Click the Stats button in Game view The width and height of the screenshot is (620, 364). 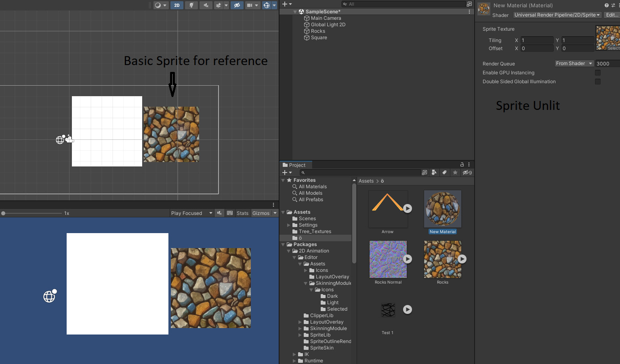pyautogui.click(x=242, y=213)
